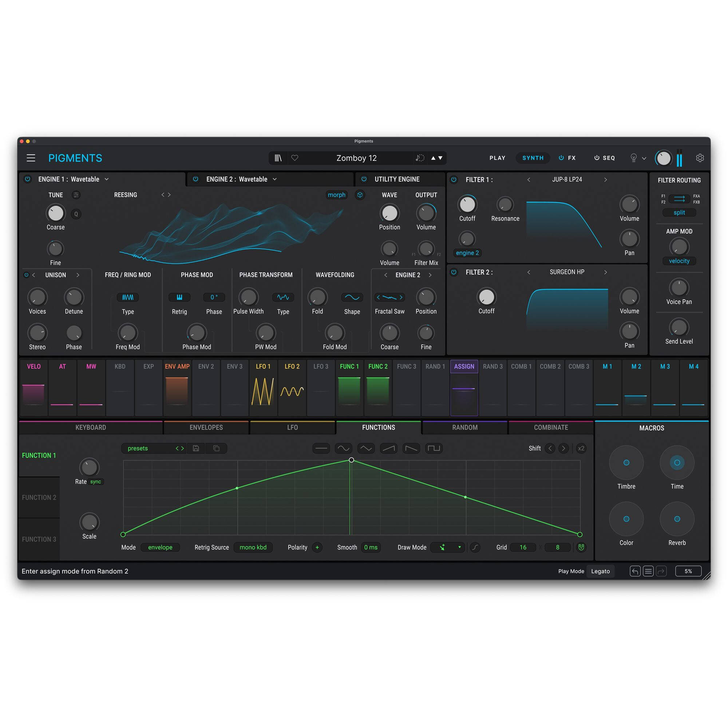Open the Draw Mode dropdown

point(447,547)
